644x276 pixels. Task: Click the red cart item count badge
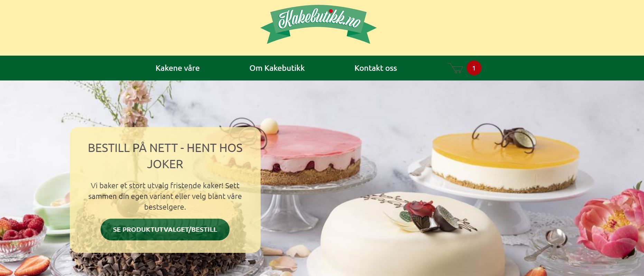(x=474, y=68)
